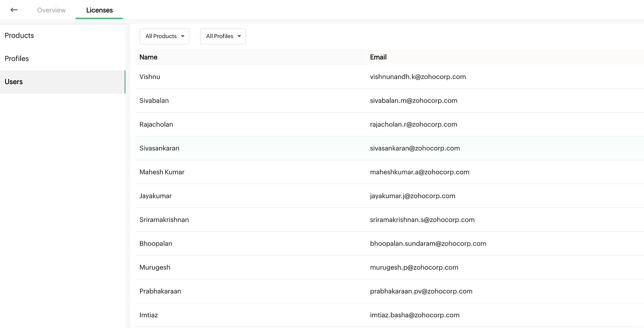Click the Name column header
This screenshot has height=328, width=644.
(148, 57)
